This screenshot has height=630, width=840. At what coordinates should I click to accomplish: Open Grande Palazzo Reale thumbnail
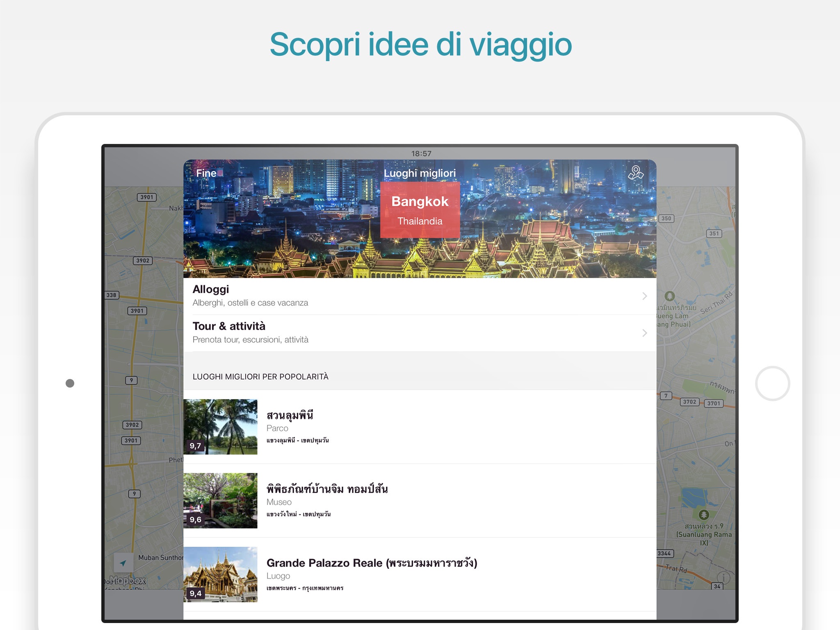(x=220, y=574)
